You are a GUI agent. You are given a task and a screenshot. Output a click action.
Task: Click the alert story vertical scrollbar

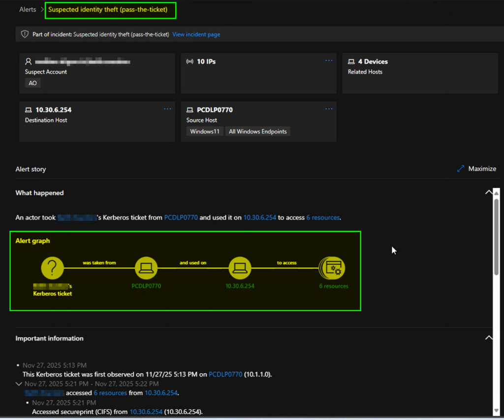point(497,236)
